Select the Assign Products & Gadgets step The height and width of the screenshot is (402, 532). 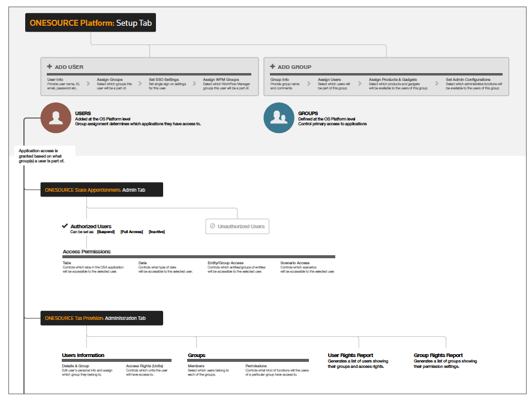398,84
